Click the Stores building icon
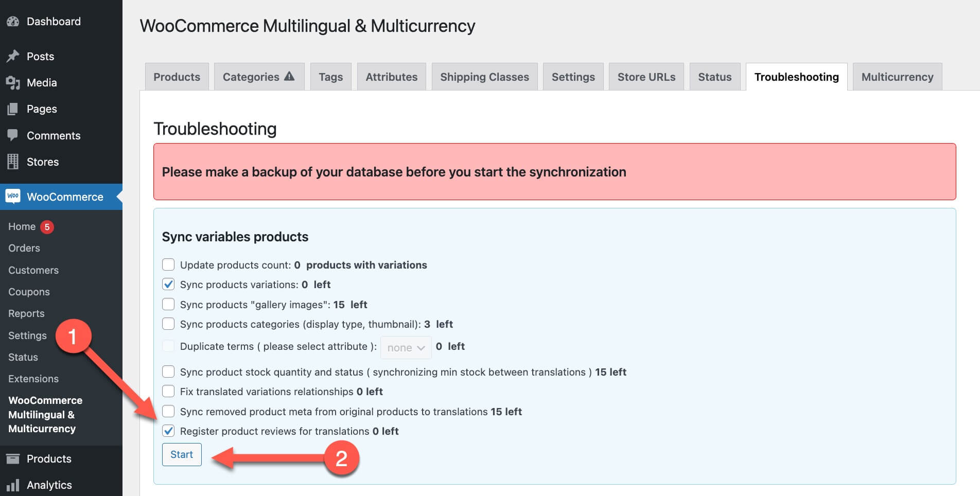Image resolution: width=980 pixels, height=496 pixels. (13, 162)
